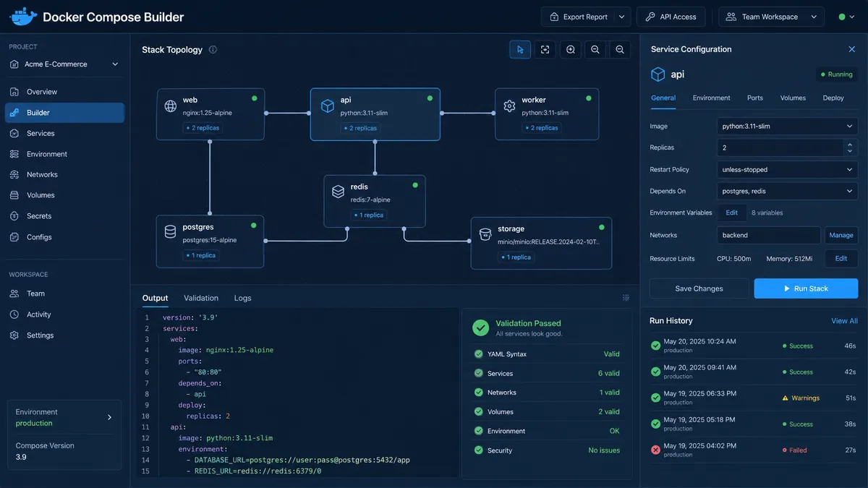The height and width of the screenshot is (488, 868).
Task: Click the green user status indicator
Action: (842, 17)
